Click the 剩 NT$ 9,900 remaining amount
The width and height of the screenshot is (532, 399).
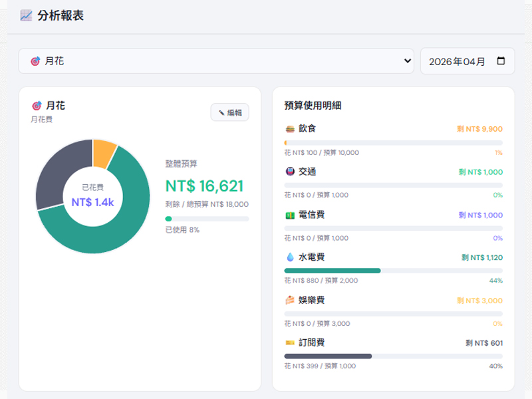click(x=479, y=129)
